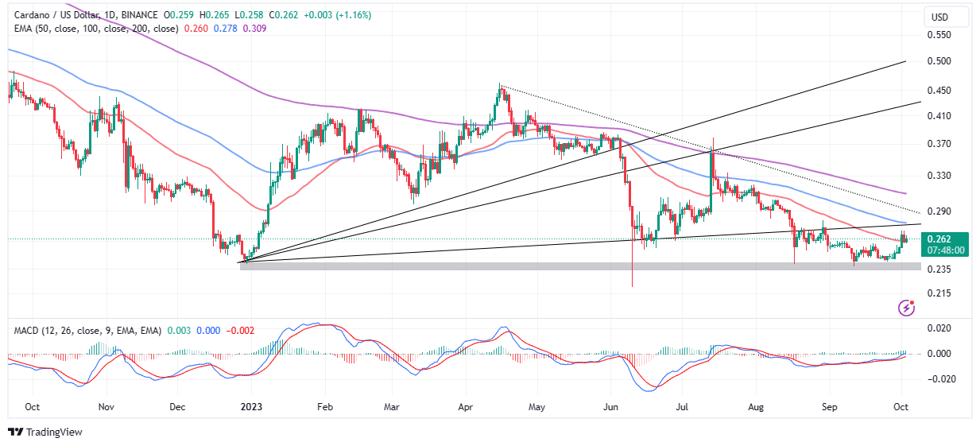
Task: Click the April peak candlestick
Action: pos(499,87)
